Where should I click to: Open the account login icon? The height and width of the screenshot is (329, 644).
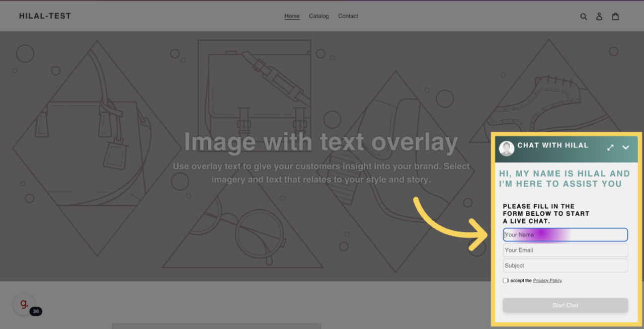(x=599, y=17)
